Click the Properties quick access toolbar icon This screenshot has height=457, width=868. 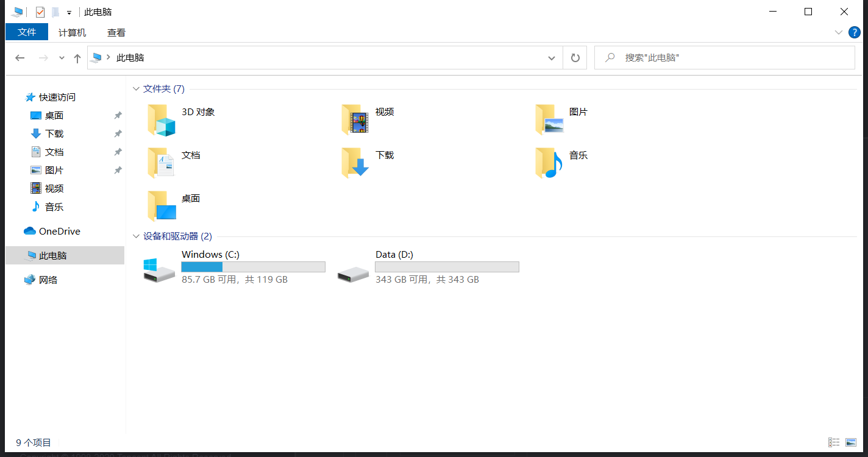[x=40, y=12]
